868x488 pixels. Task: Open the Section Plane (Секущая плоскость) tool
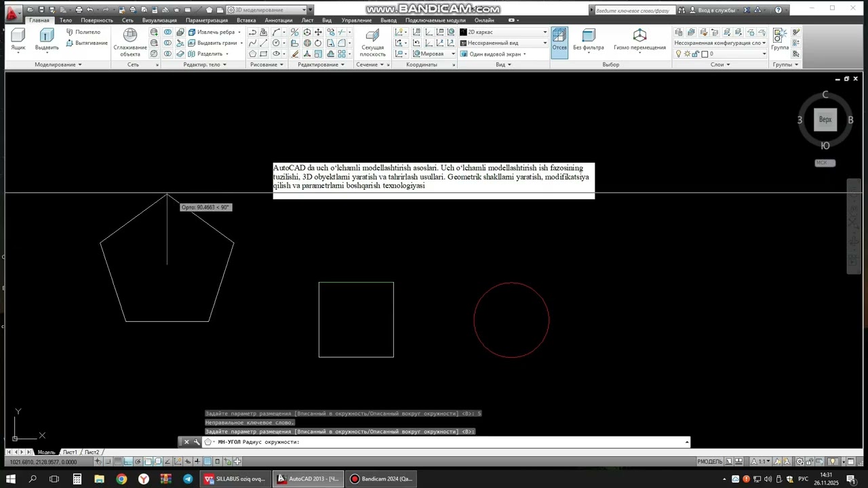point(372,43)
